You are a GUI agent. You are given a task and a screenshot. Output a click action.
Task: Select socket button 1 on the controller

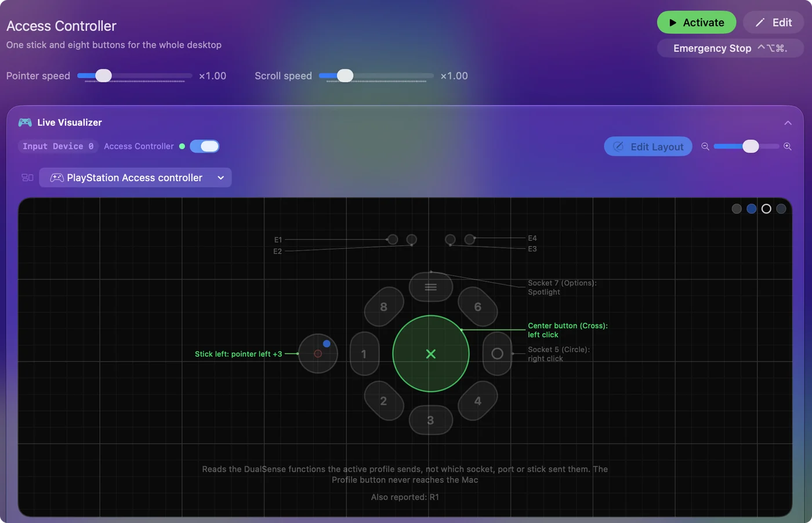click(365, 354)
